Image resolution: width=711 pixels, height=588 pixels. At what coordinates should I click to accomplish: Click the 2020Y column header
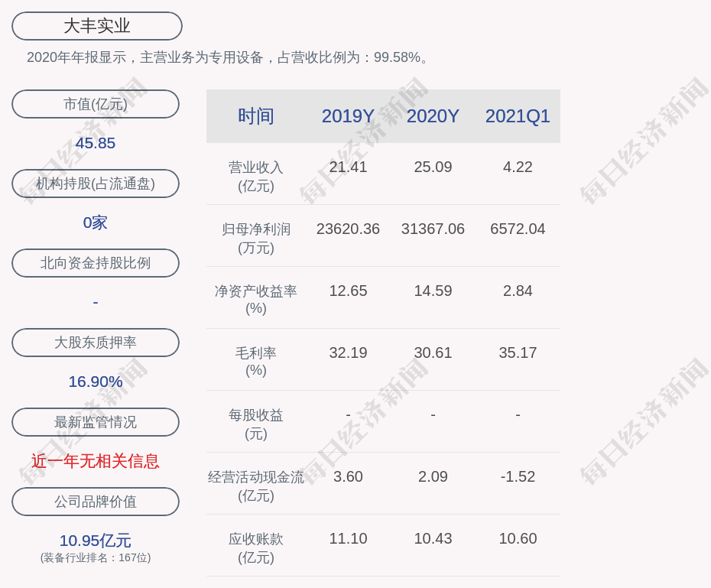point(433,116)
